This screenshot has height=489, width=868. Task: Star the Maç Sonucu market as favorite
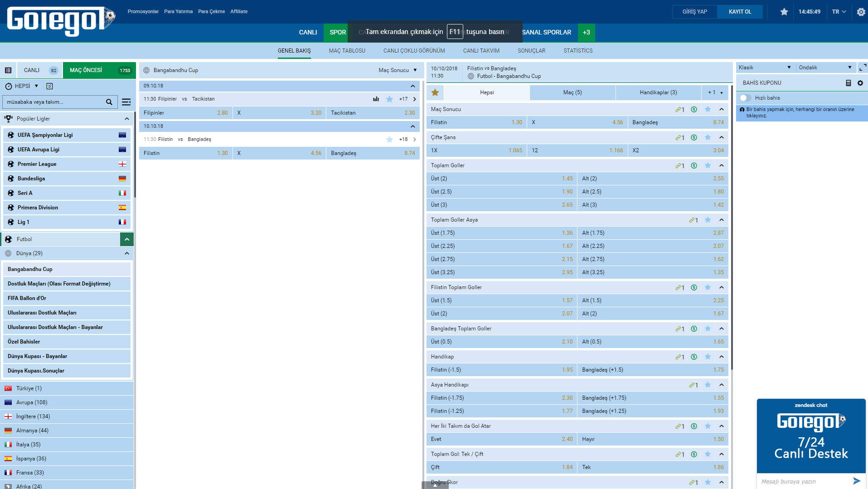[x=708, y=109]
